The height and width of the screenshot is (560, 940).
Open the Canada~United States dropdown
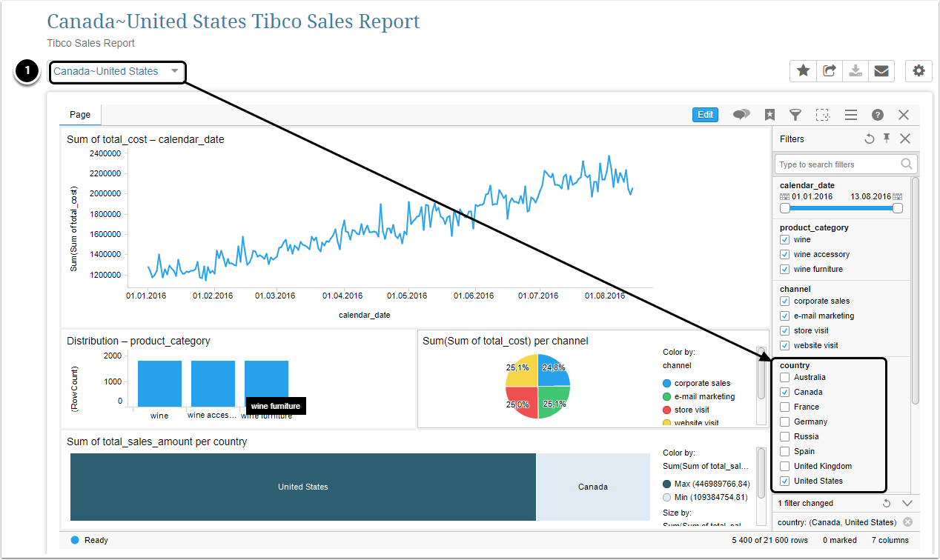116,72
